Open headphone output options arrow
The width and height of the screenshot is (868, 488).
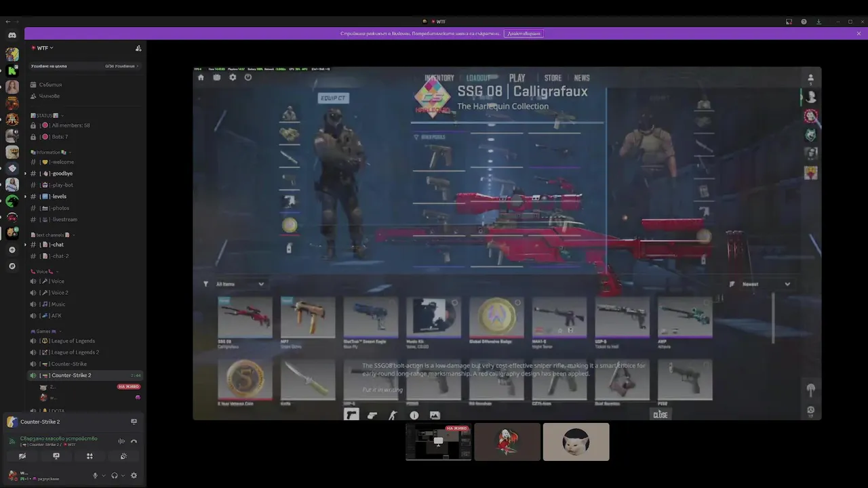pos(123,476)
